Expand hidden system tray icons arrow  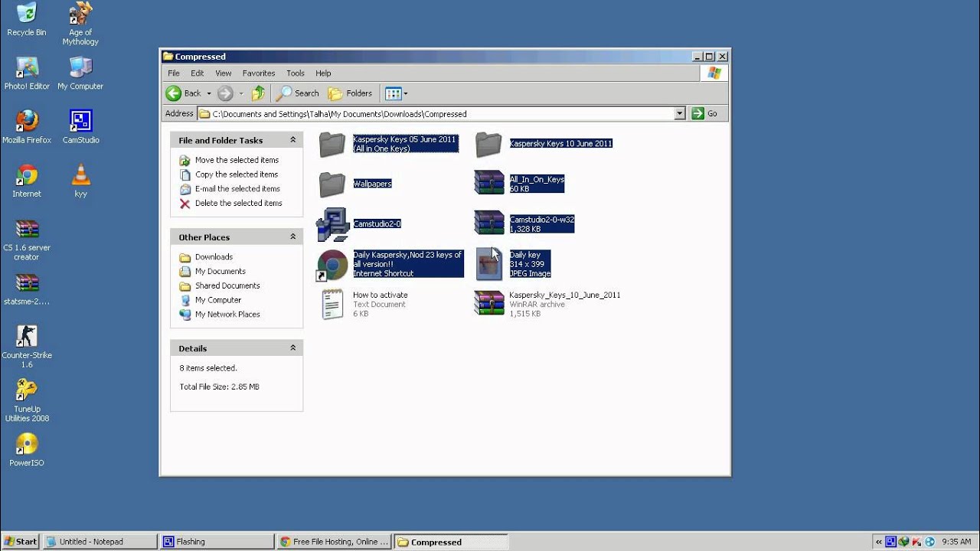[x=879, y=542]
